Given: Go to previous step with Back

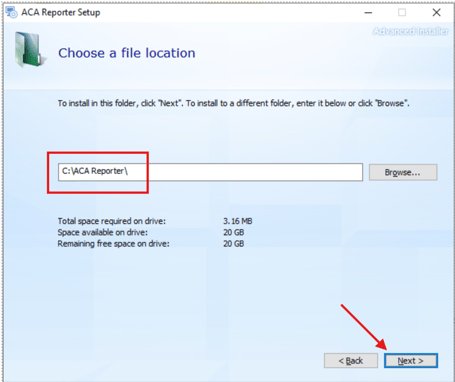Looking at the screenshot, I should pos(351,361).
